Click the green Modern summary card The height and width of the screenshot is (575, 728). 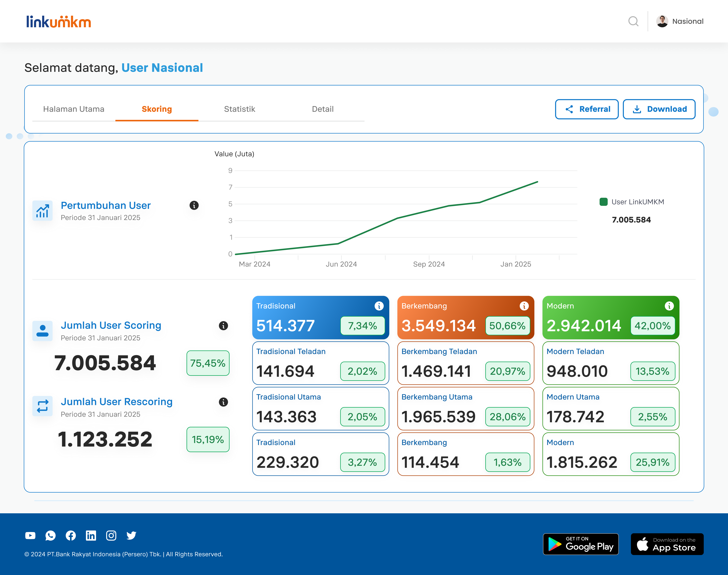[611, 317]
